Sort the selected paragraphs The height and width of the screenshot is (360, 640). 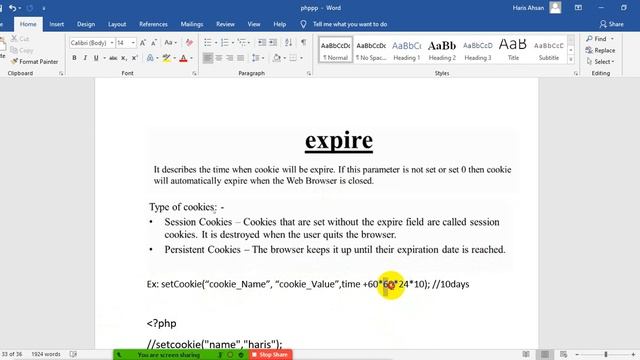288,43
